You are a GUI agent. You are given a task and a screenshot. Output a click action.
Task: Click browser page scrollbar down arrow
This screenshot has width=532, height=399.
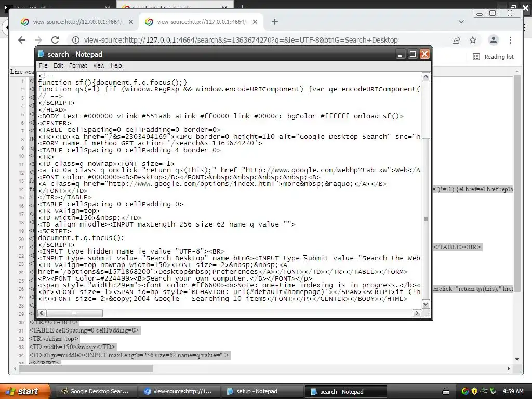[517, 360]
